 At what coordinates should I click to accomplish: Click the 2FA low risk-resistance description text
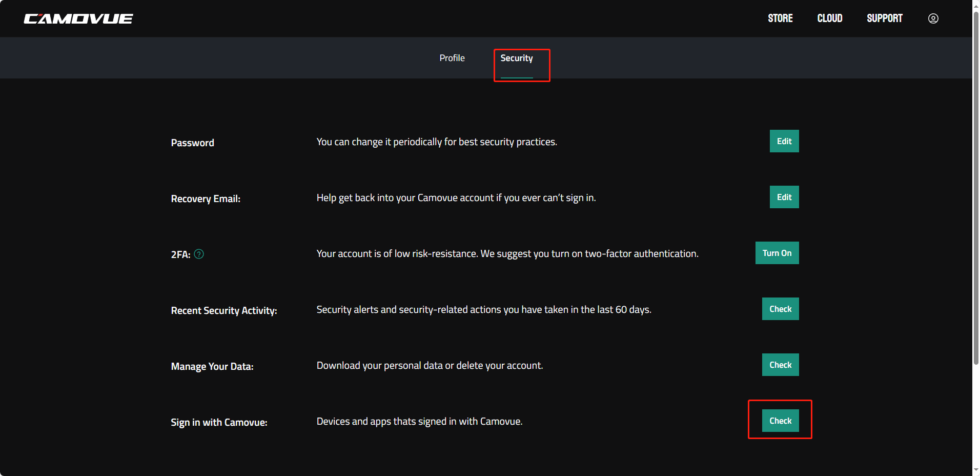pyautogui.click(x=507, y=254)
